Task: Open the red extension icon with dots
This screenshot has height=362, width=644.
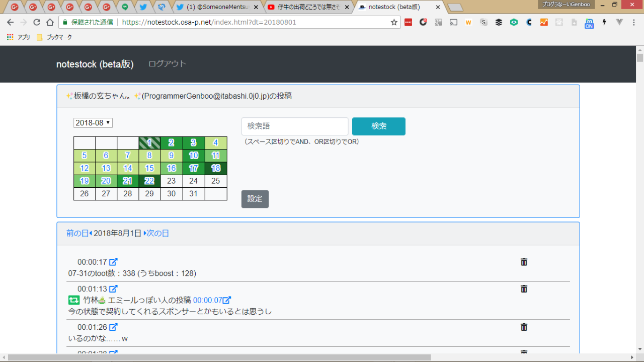Action: click(x=408, y=22)
